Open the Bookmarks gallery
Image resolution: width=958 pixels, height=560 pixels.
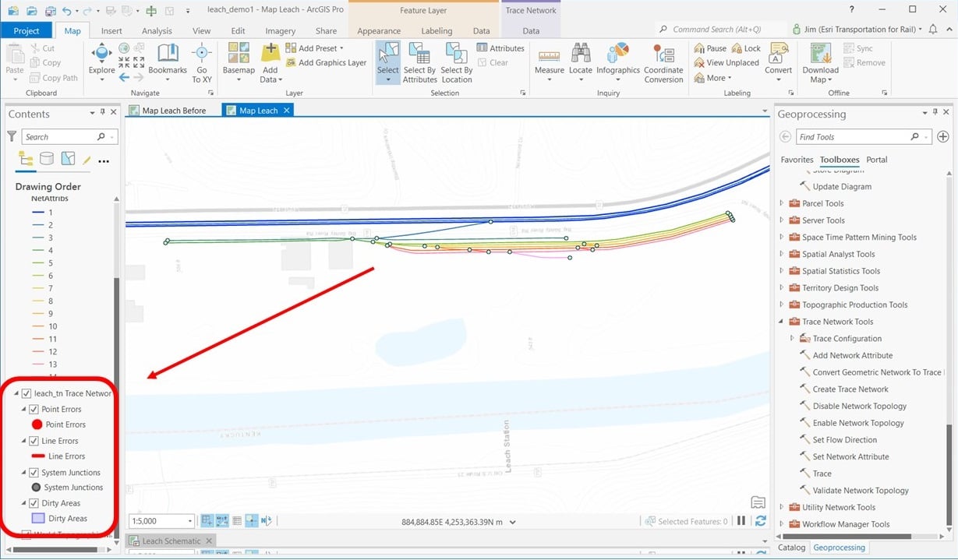[x=168, y=61]
